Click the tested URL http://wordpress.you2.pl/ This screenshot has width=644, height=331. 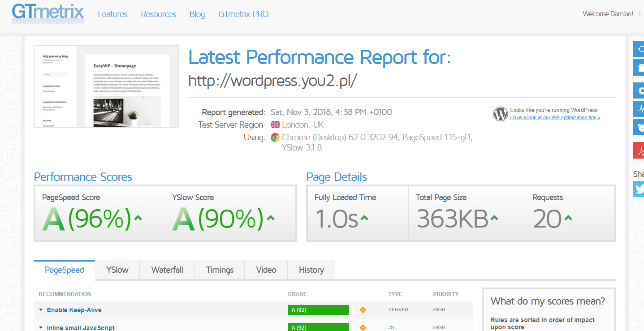click(x=273, y=81)
